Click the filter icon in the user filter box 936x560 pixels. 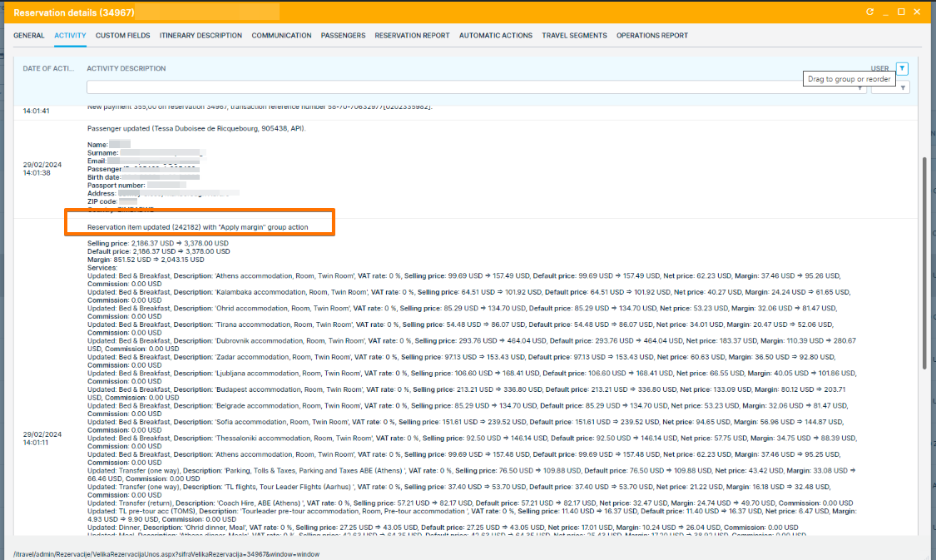coord(904,87)
